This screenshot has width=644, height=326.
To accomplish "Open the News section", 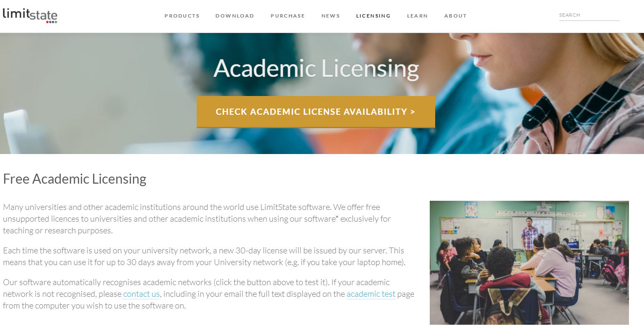I will click(331, 16).
